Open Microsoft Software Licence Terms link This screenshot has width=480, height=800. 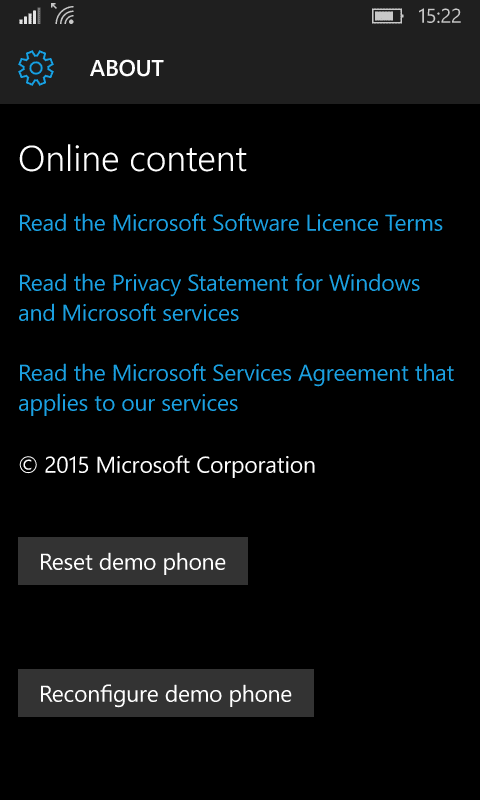(x=231, y=223)
